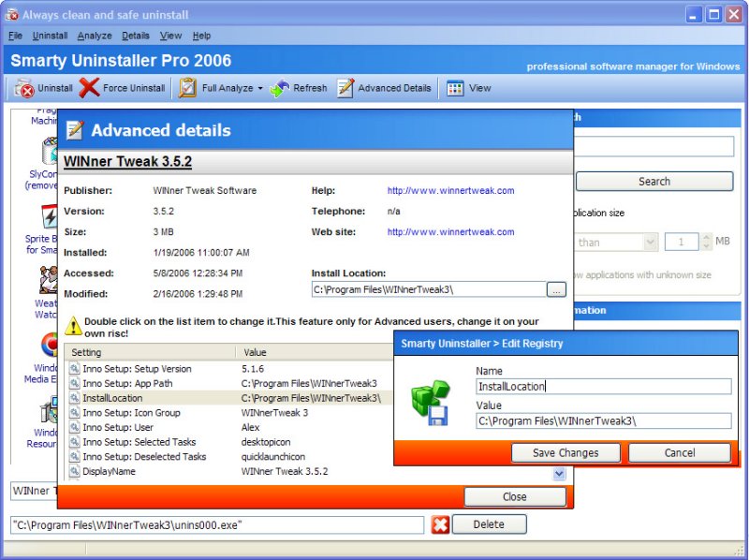The width and height of the screenshot is (749, 560).
Task: Click the Value column header
Action: point(315,353)
